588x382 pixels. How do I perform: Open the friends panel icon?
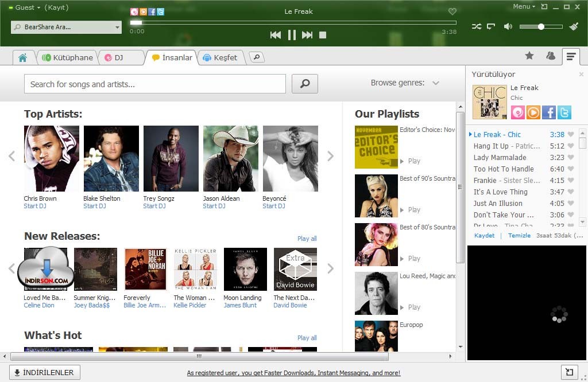(551, 56)
